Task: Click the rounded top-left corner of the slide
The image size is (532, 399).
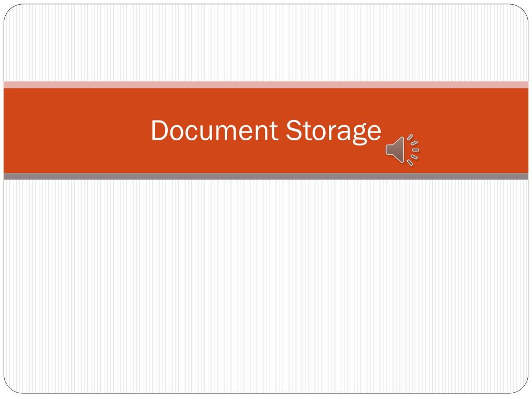Action: click(x=11, y=11)
